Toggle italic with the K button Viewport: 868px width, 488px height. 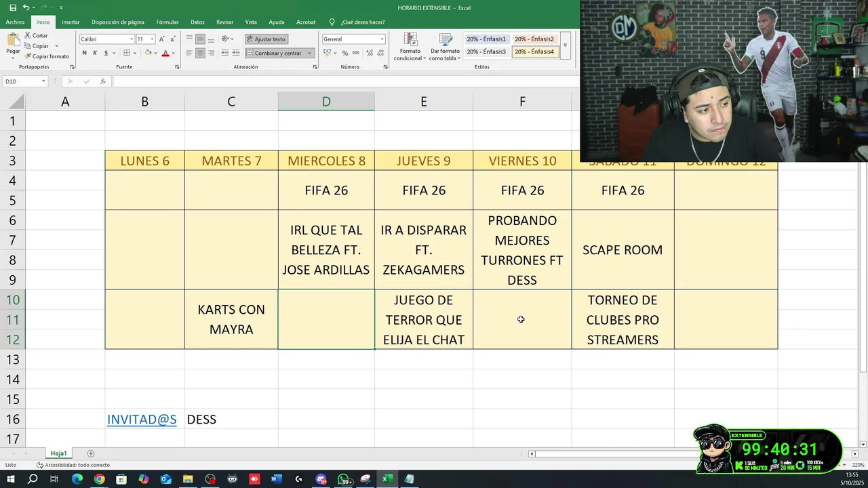coord(95,53)
